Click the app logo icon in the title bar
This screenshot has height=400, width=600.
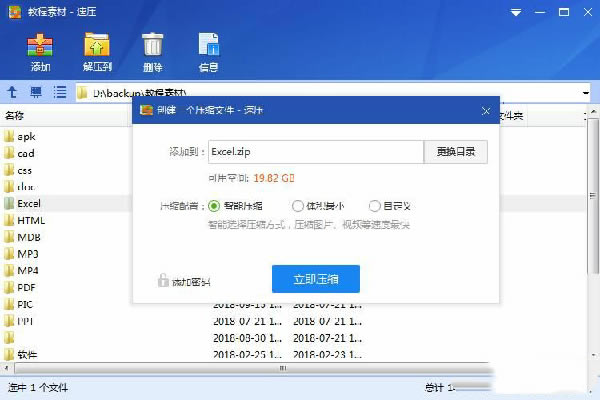15,12
